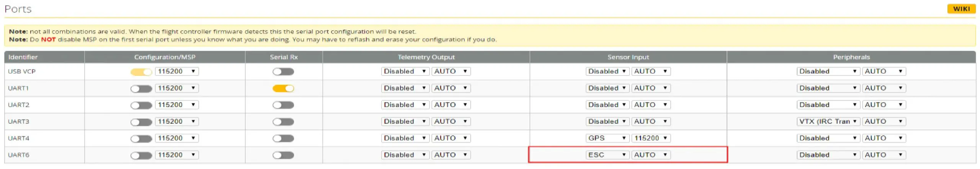Open UART1 Telemetry Output protocol dropdown
Screen dimensions: 980x169
(x=405, y=88)
